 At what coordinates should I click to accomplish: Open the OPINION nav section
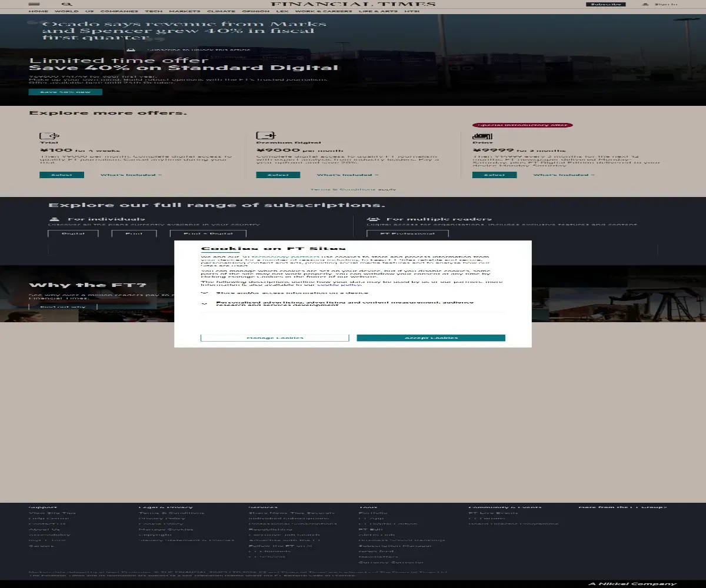(256, 11)
